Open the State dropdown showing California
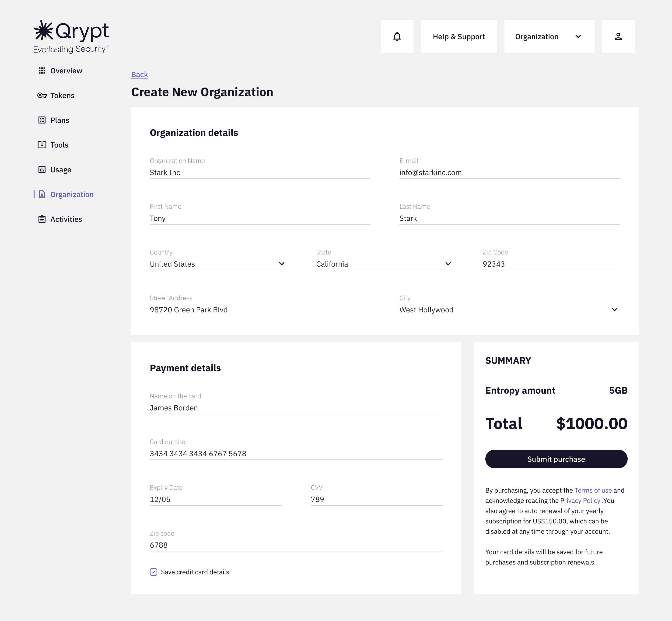 [448, 264]
